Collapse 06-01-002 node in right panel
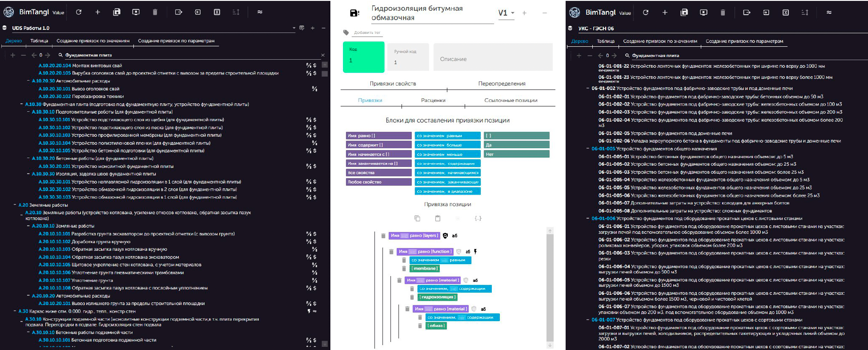Image resolution: width=868 pixels, height=350 pixels. [x=588, y=89]
